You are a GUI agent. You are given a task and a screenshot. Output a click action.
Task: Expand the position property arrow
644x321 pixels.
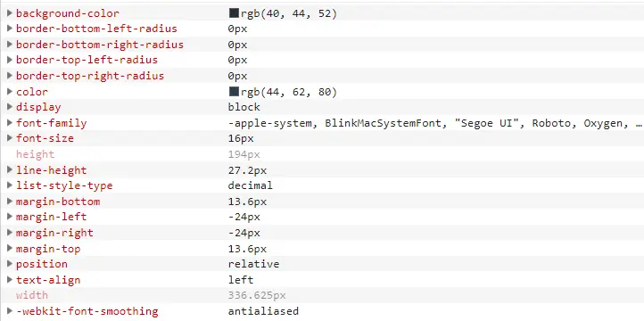10,264
